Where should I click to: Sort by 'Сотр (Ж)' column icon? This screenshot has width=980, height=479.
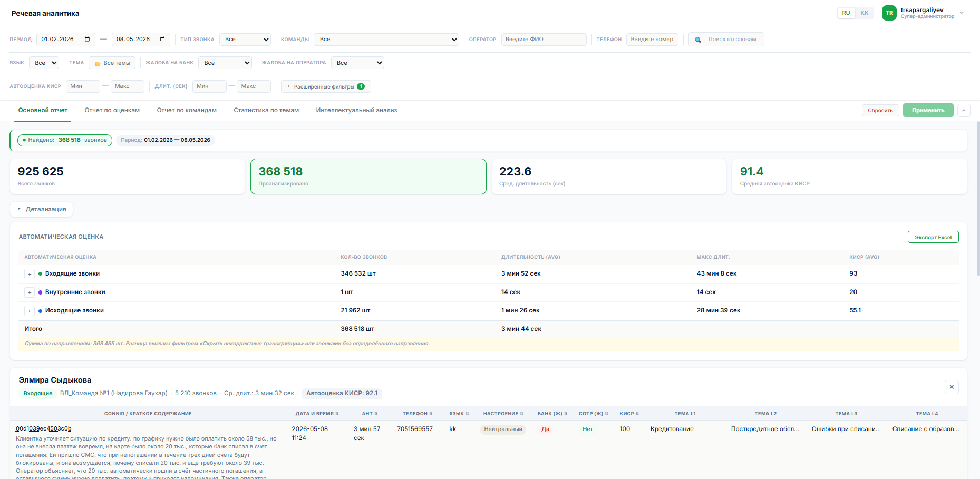click(x=606, y=414)
